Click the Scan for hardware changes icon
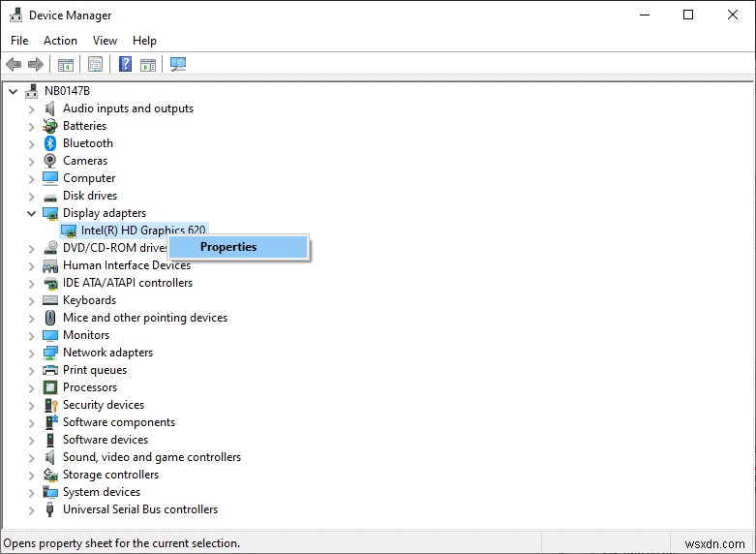 [178, 64]
